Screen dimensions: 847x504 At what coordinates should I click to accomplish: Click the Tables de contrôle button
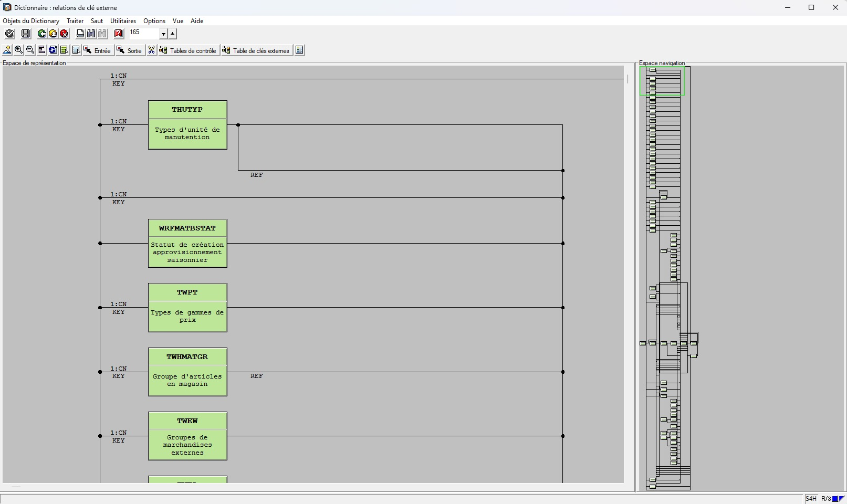(188, 50)
